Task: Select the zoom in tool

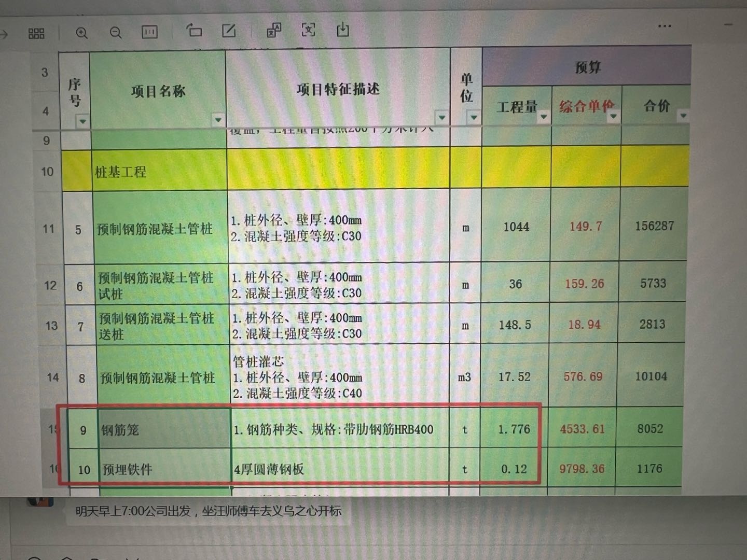Action: (x=82, y=33)
